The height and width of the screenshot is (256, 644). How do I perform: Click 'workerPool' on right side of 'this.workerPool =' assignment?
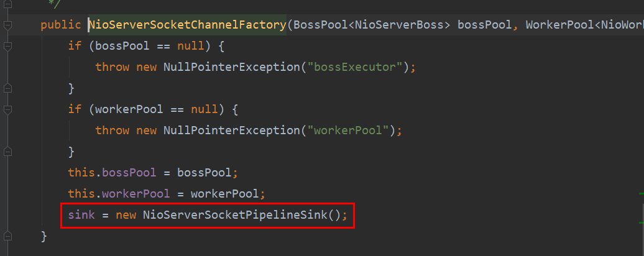click(224, 194)
